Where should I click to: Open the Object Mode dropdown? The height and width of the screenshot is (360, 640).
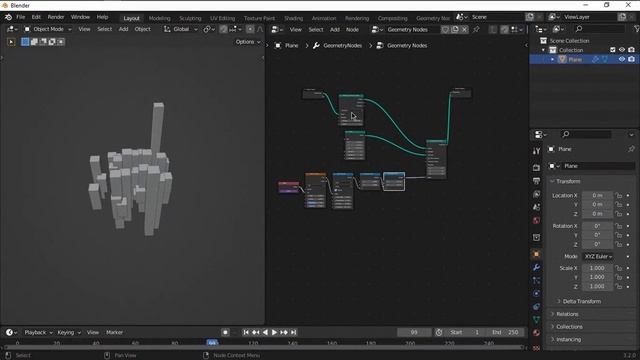pyautogui.click(x=47, y=29)
